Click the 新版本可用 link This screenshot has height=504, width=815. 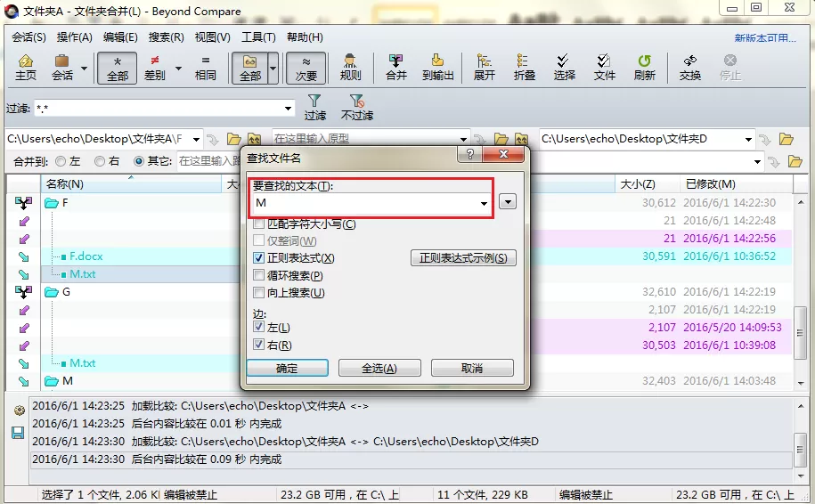[x=764, y=38]
